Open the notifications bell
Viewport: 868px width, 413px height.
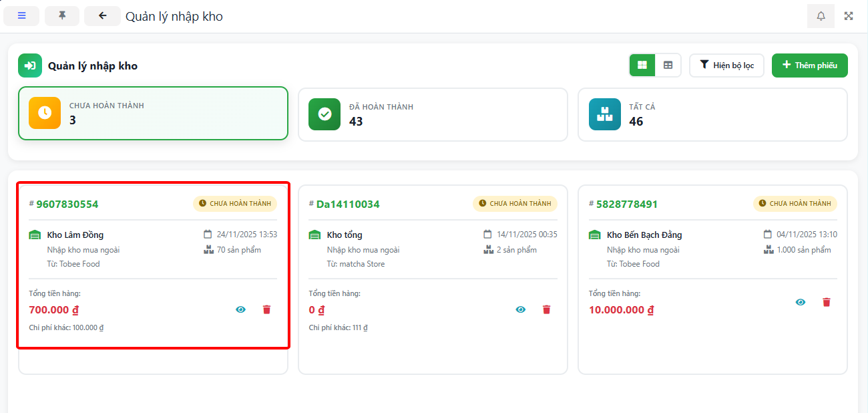(x=821, y=16)
